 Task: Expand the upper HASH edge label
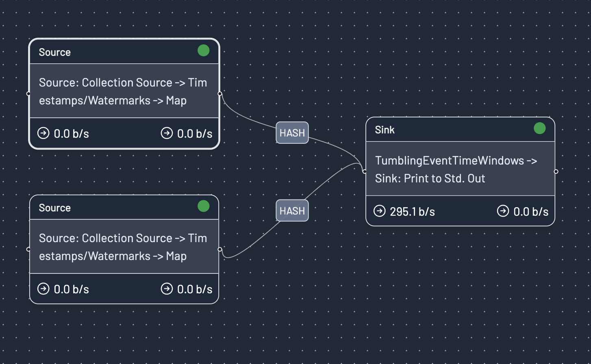click(x=292, y=133)
